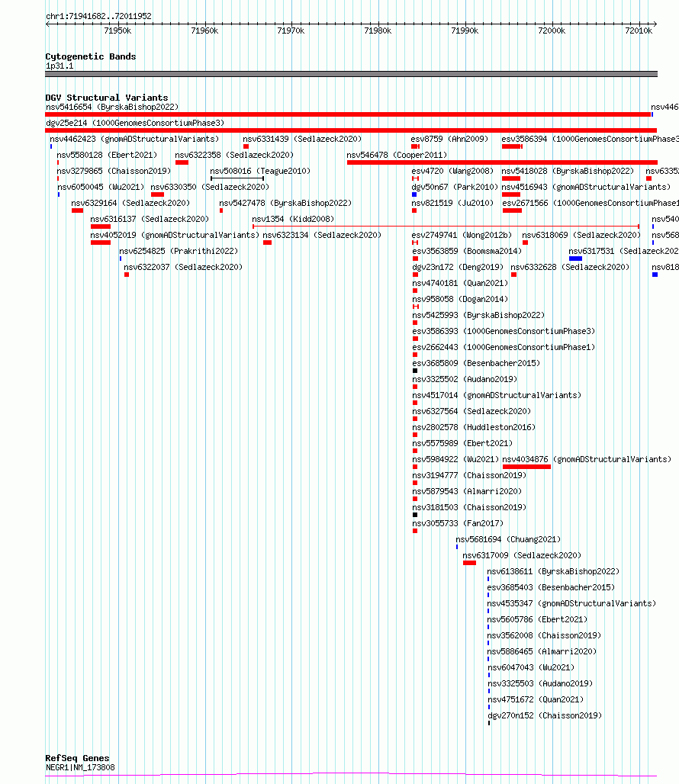Screen dimensions: 679x784
Task: Click the gray 1p31.1 cytogenetic band bar
Action: (351, 74)
